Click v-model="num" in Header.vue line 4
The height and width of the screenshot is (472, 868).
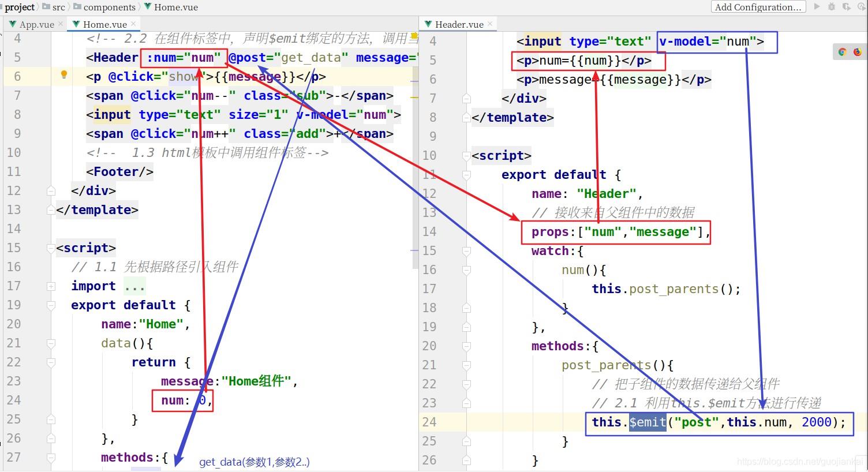(x=708, y=42)
